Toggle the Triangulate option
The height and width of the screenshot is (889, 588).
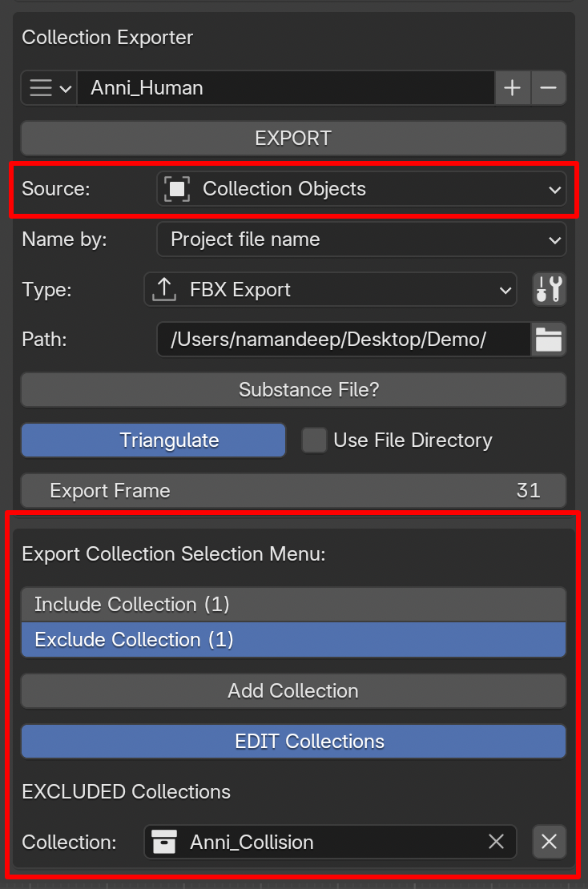(153, 440)
